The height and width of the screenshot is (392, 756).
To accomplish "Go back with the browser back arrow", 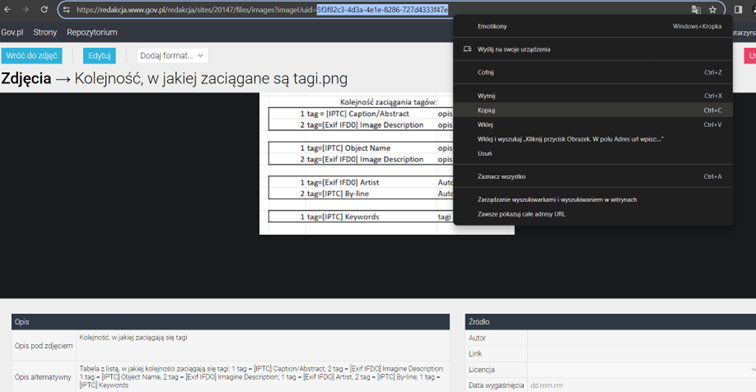I will 7,9.
